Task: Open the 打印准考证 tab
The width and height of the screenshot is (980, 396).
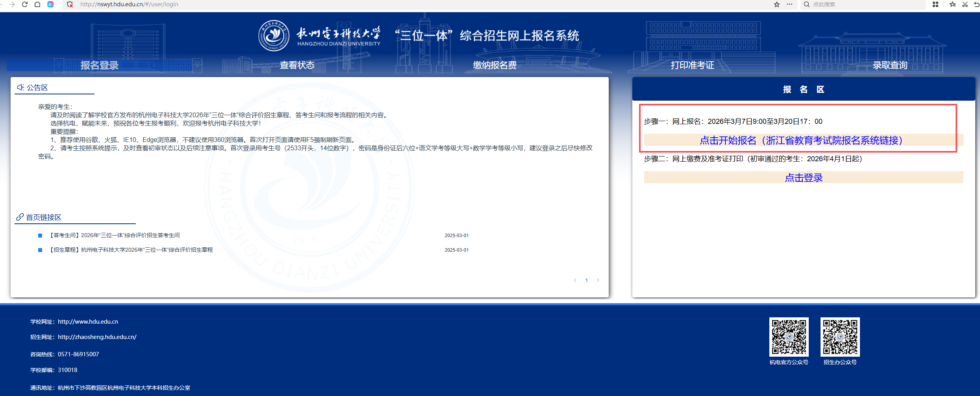Action: 692,65
